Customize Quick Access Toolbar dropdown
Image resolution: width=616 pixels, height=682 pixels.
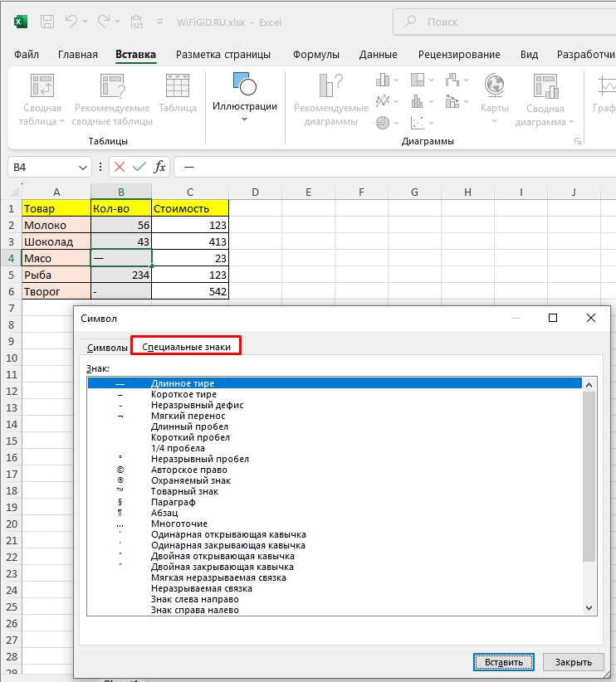(159, 22)
